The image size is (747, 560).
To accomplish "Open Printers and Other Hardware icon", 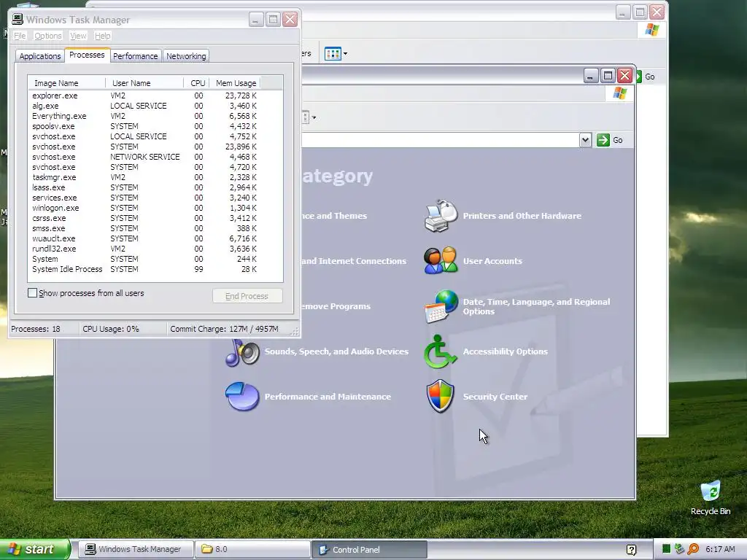I will [x=441, y=216].
